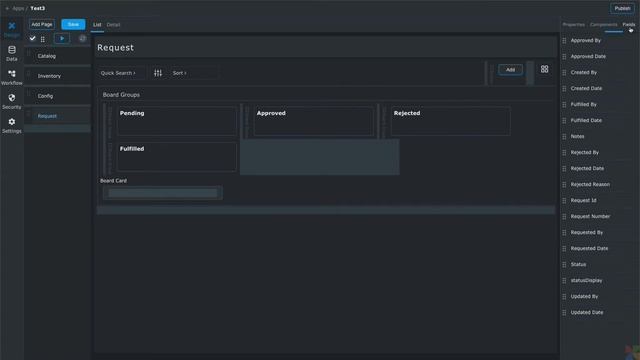
Task: Click the play preview button
Action: (62, 38)
